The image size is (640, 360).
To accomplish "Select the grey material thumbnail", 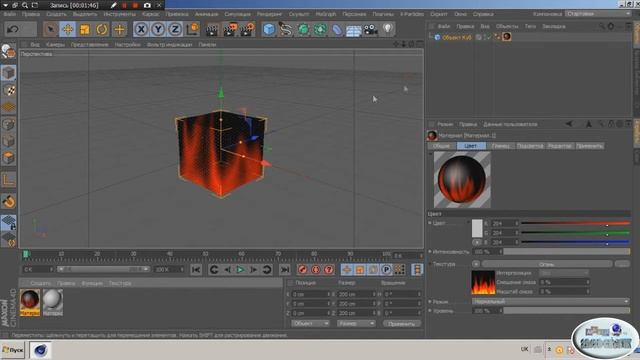I will (x=53, y=302).
